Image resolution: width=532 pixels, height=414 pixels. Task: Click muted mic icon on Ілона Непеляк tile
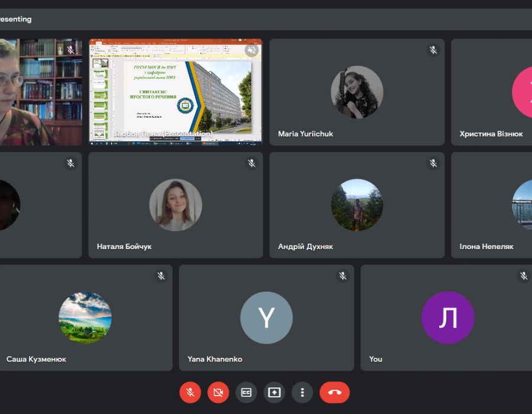pos(524,163)
